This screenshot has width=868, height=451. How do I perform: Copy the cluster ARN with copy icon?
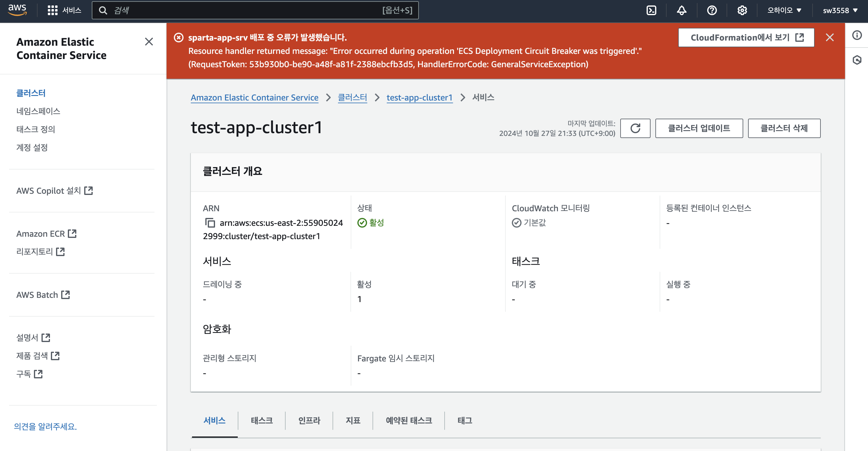(210, 223)
